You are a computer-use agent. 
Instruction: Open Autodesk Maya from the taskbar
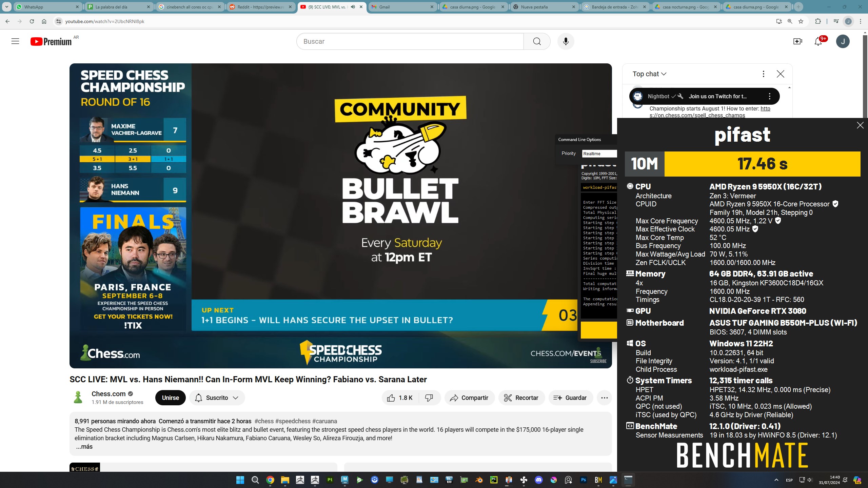click(x=345, y=480)
